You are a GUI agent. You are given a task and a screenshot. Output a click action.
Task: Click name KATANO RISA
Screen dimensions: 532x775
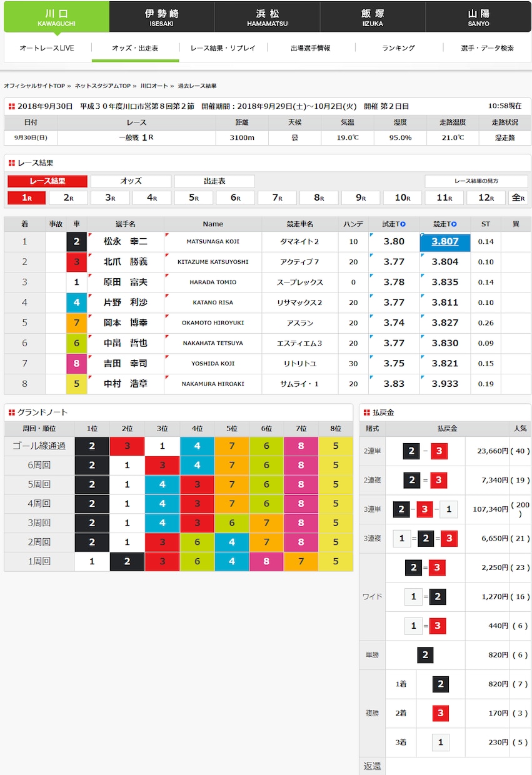click(x=213, y=302)
